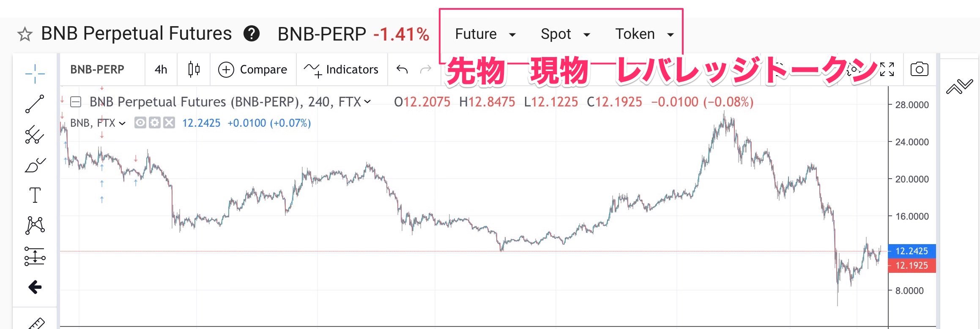
Task: Click the fullscreen mode icon
Action: 887,69
